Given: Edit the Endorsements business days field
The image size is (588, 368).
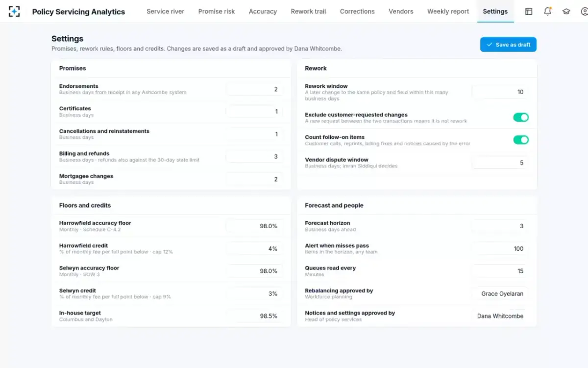Looking at the screenshot, I should pyautogui.click(x=254, y=89).
